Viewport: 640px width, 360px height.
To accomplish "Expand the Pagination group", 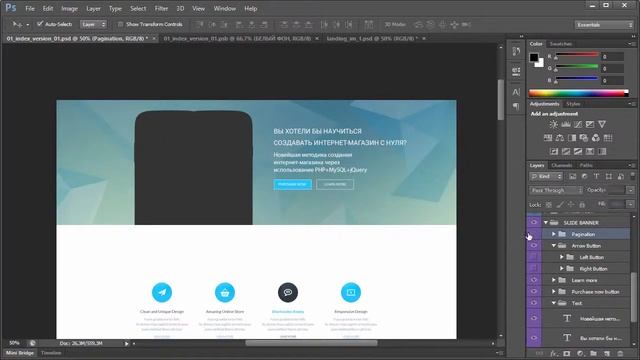I will point(553,234).
